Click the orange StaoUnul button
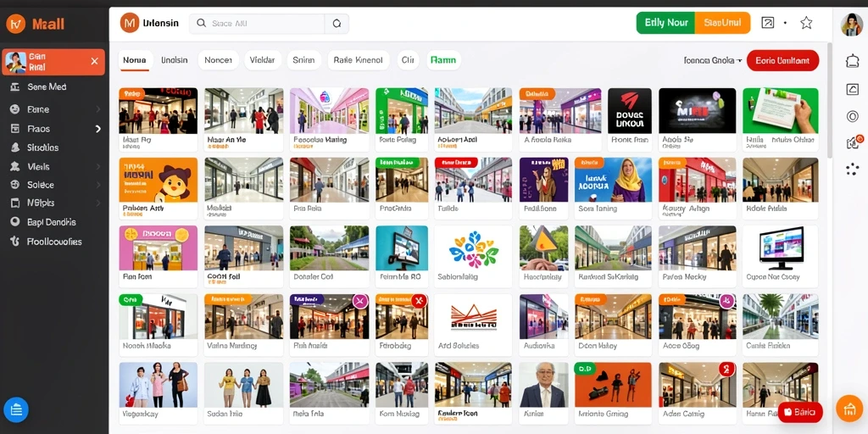The height and width of the screenshot is (434, 868). tap(722, 23)
